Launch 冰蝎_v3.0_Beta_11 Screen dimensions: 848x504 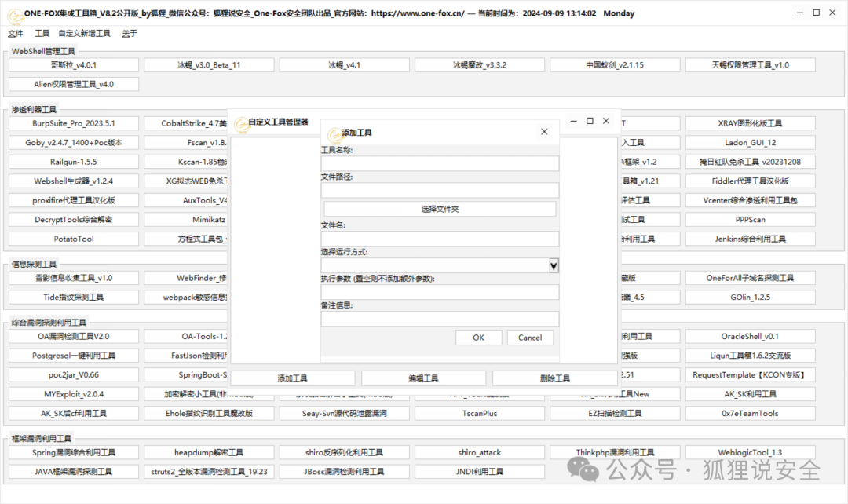pyautogui.click(x=209, y=65)
